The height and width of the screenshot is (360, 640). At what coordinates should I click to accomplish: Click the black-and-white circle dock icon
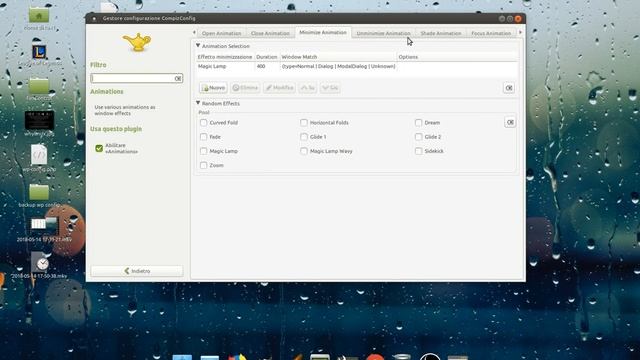pyautogui.click(x=430, y=357)
